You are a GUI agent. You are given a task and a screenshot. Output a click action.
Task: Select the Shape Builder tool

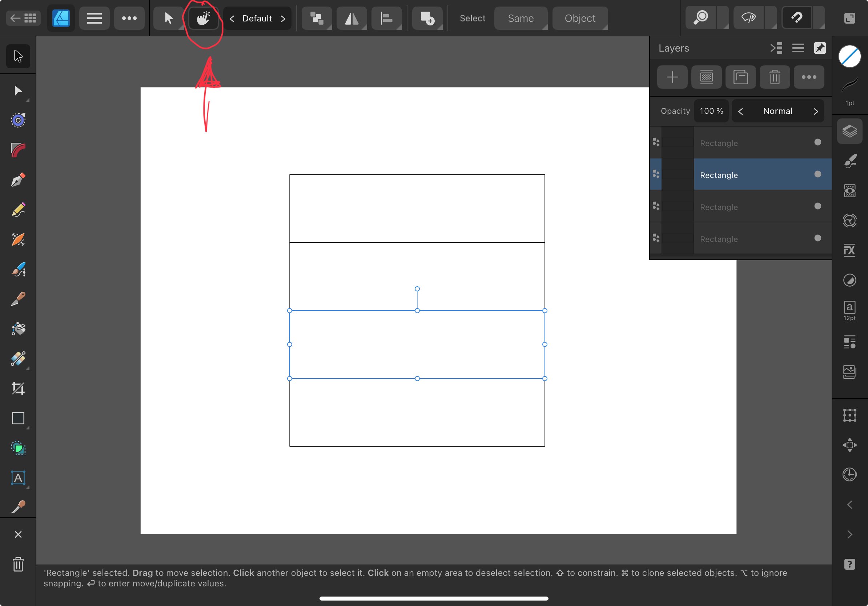[18, 448]
